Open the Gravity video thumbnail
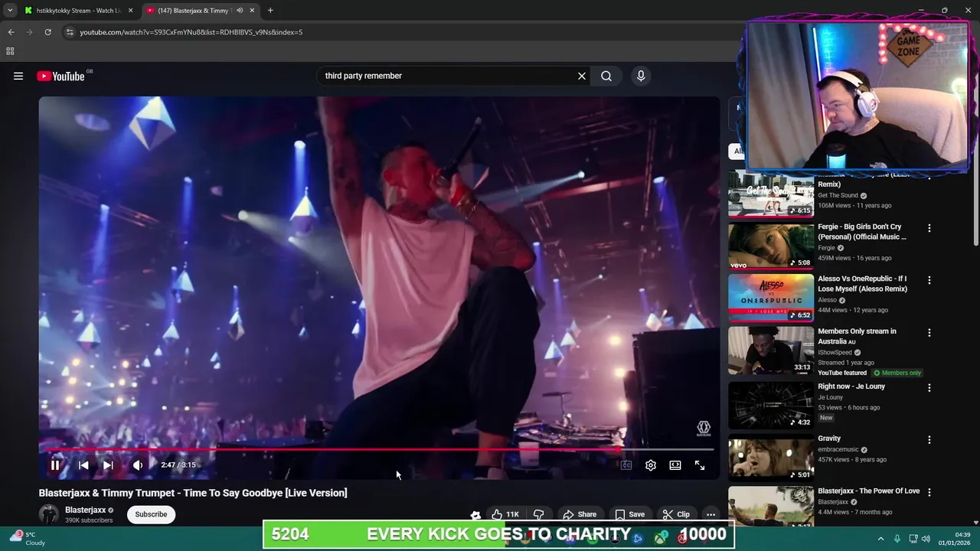The height and width of the screenshot is (551, 980). click(771, 457)
